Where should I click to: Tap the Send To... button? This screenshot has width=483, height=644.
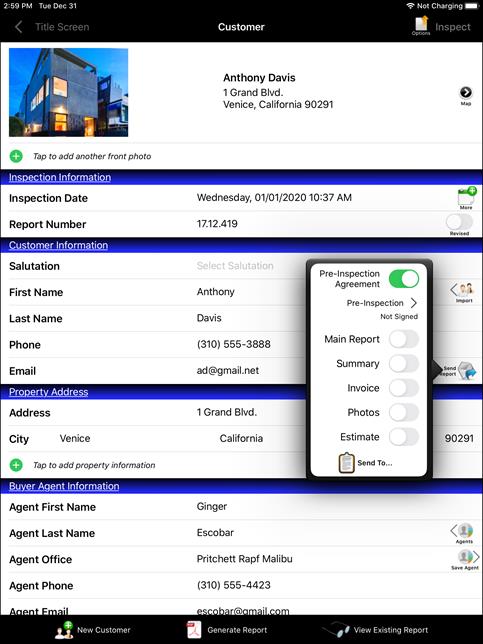[365, 463]
